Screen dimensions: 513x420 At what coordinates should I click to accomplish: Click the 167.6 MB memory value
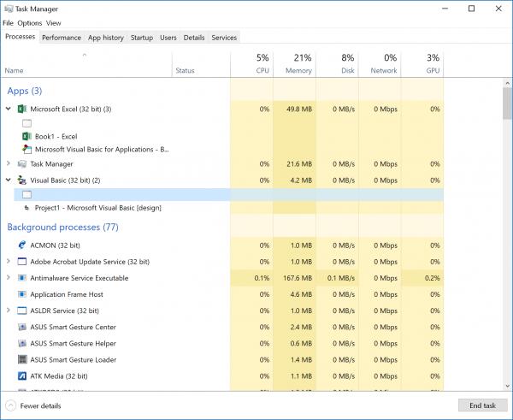tap(298, 278)
